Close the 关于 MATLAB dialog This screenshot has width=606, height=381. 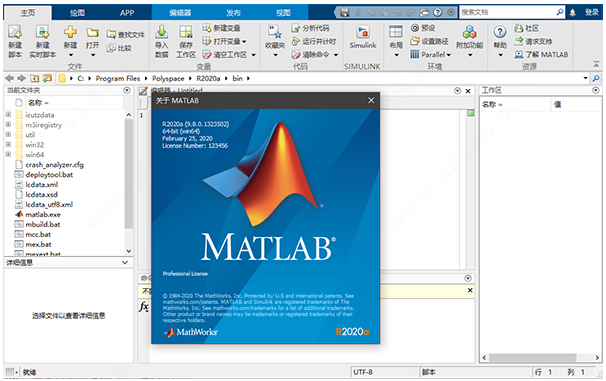click(371, 100)
